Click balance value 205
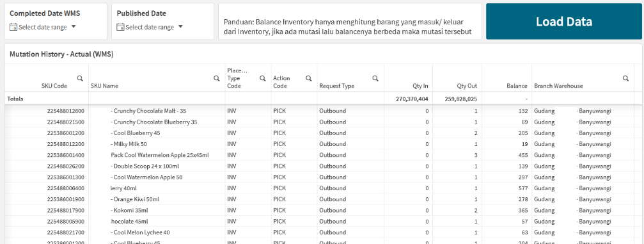The height and width of the screenshot is (244, 644). click(523, 133)
